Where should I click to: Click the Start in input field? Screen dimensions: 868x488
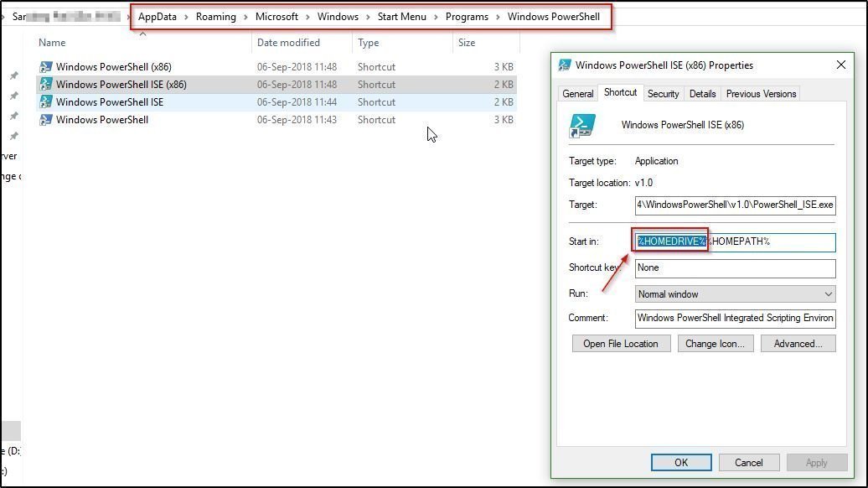click(735, 242)
